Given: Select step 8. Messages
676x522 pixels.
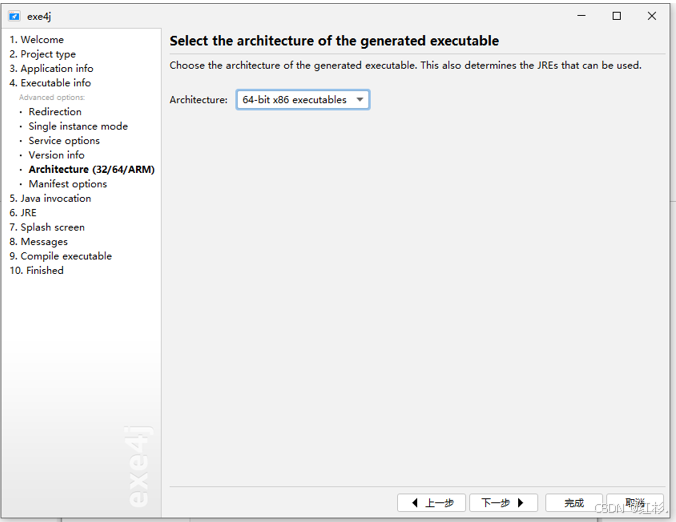Looking at the screenshot, I should point(38,242).
